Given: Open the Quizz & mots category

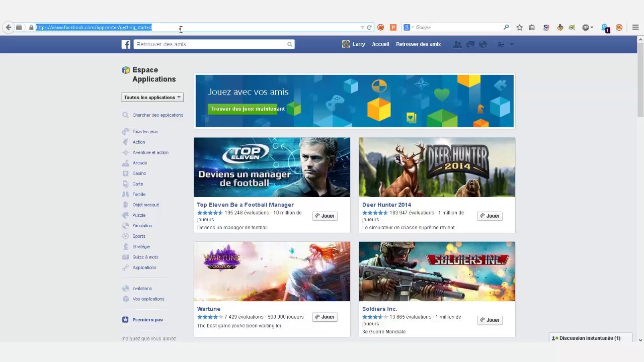Looking at the screenshot, I should coord(145,257).
